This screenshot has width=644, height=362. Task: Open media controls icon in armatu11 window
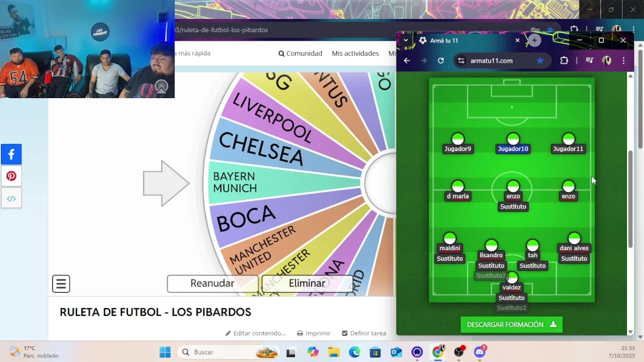tap(589, 61)
